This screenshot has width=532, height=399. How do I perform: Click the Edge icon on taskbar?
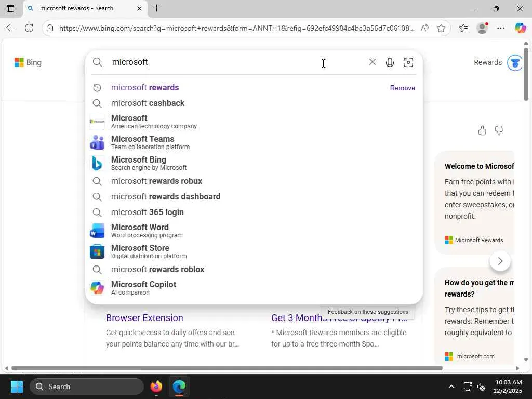[x=179, y=387]
